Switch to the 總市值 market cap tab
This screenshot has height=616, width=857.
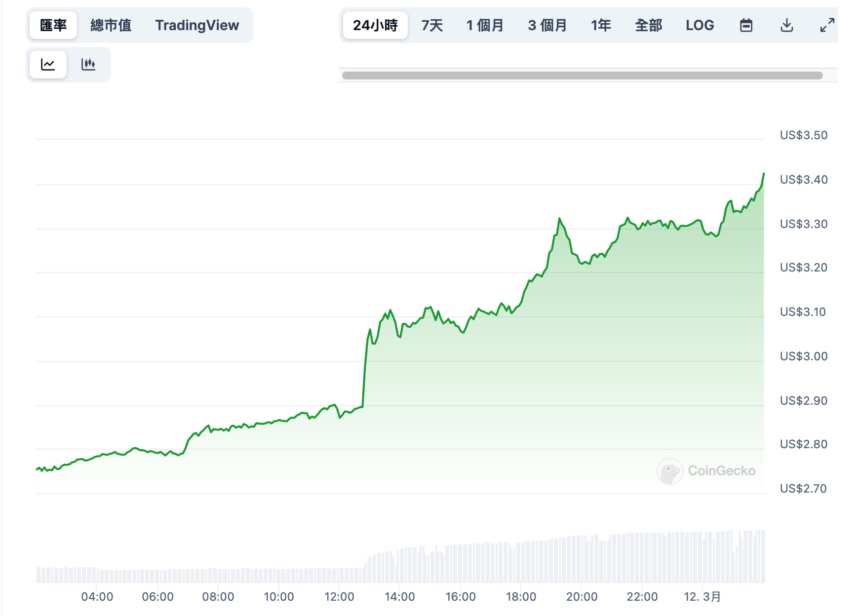point(111,25)
